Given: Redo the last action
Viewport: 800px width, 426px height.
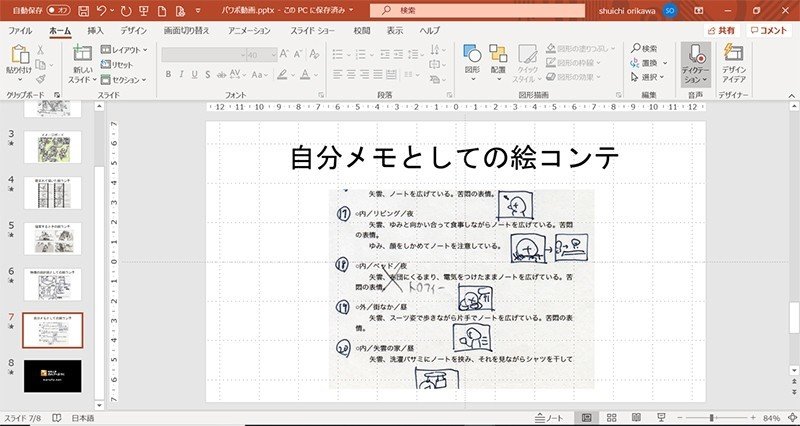Looking at the screenshot, I should coord(126,11).
